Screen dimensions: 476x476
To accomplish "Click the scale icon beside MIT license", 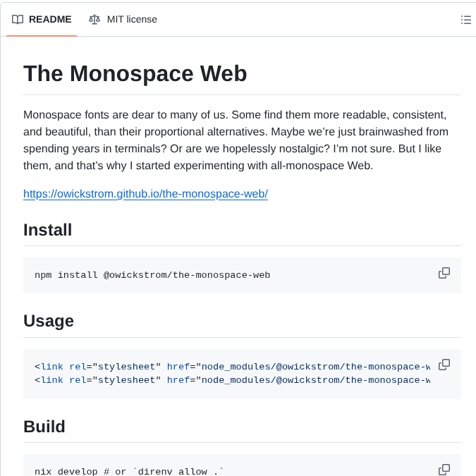I will point(94,20).
